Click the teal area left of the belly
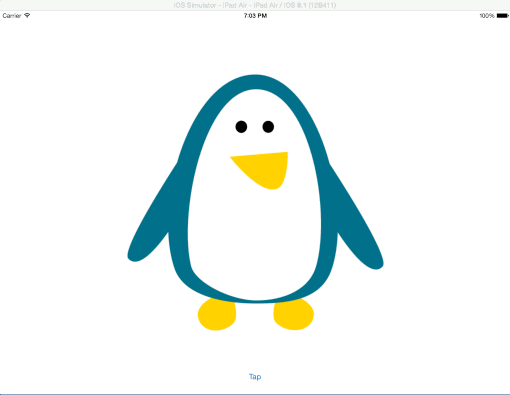The height and width of the screenshot is (395, 510). click(182, 217)
